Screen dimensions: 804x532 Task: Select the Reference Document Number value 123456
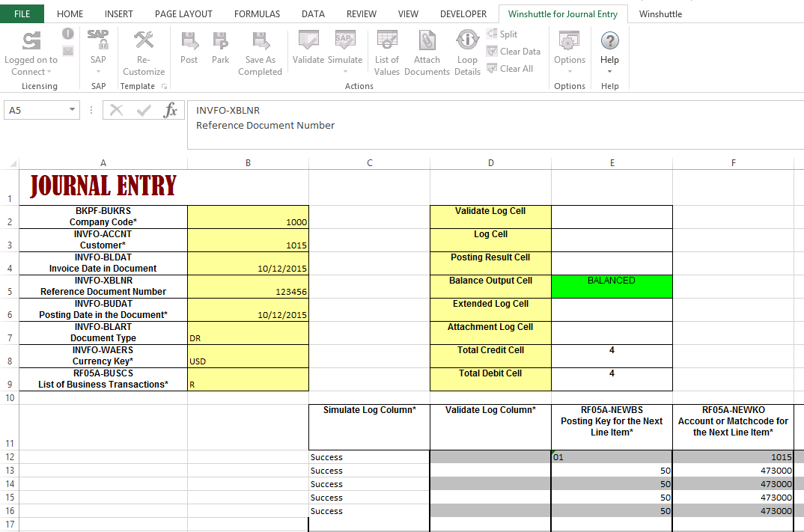coord(249,287)
